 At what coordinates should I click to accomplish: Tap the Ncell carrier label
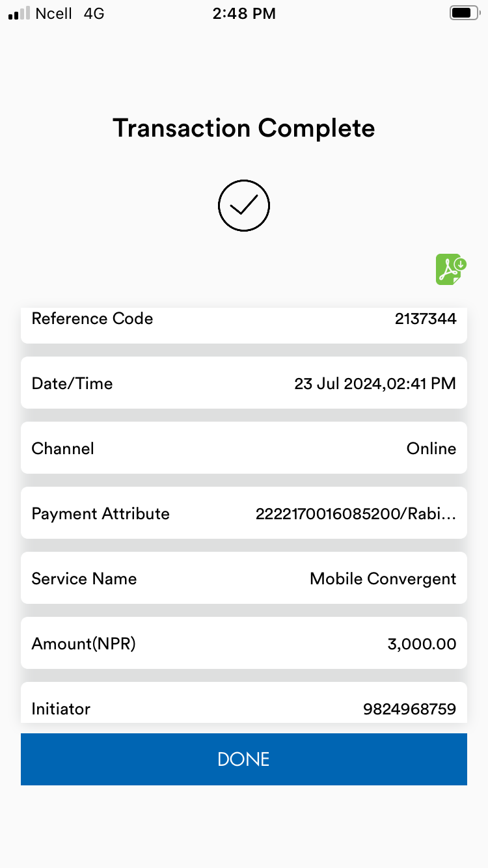click(54, 14)
